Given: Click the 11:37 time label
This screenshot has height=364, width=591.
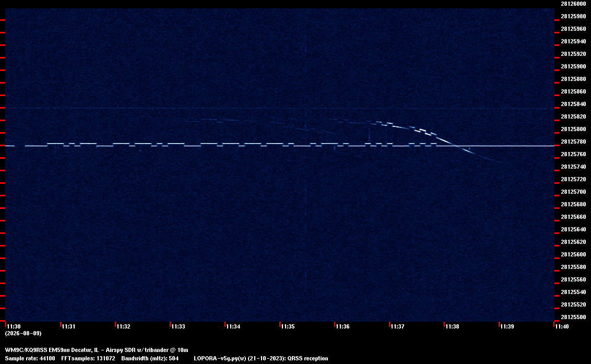Looking at the screenshot, I should pyautogui.click(x=397, y=326).
